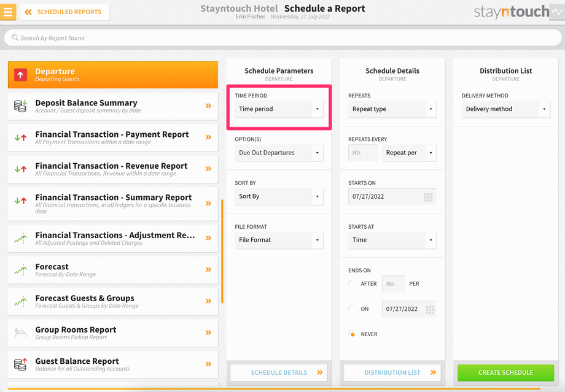
Task: Select Financial Transaction - Payment Report
Action: (x=113, y=137)
